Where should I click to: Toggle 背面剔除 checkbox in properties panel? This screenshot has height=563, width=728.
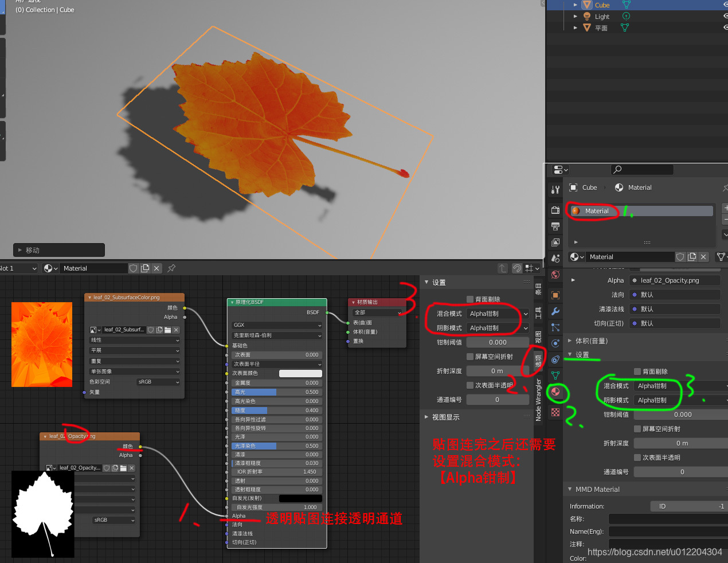click(637, 372)
